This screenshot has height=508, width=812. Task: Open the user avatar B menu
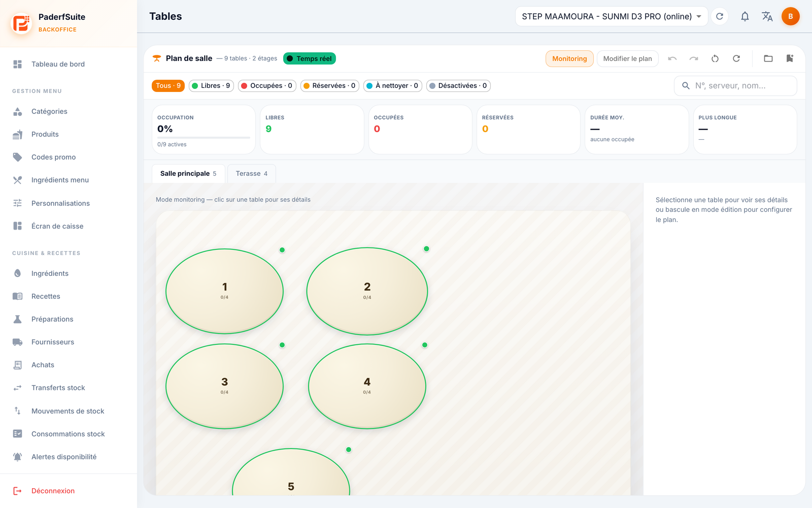coord(791,16)
